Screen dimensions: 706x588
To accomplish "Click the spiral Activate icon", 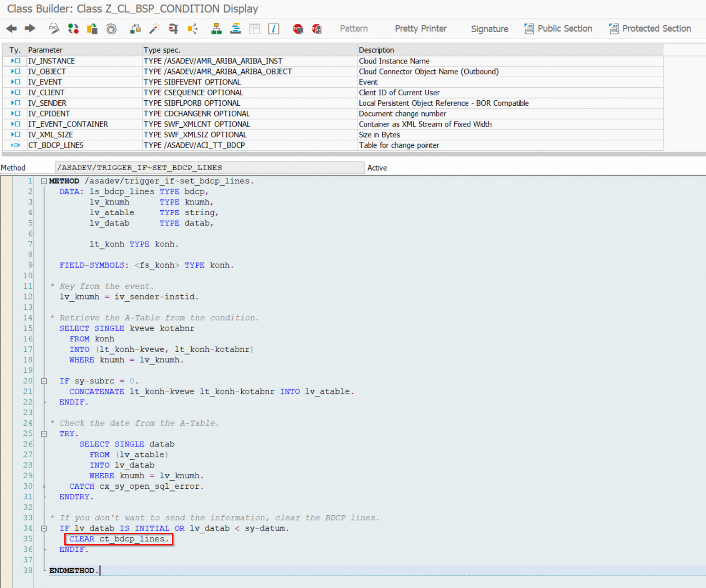I will (111, 29).
